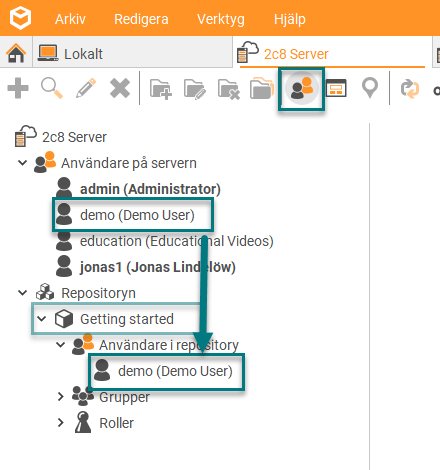Image resolution: width=440 pixels, height=470 pixels.
Task: Toggle the users view icon in toolbar
Action: point(302,89)
